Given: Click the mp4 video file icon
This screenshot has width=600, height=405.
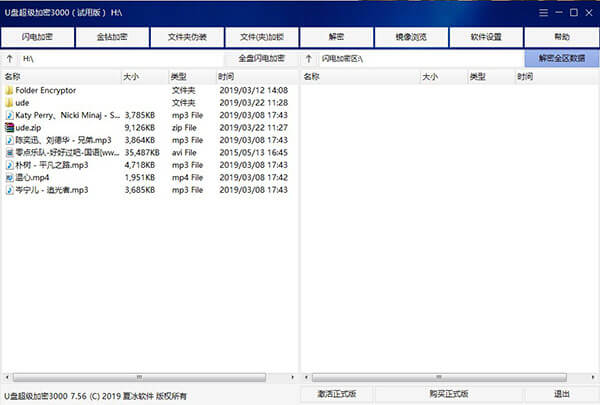Looking at the screenshot, I should pyautogui.click(x=10, y=177).
